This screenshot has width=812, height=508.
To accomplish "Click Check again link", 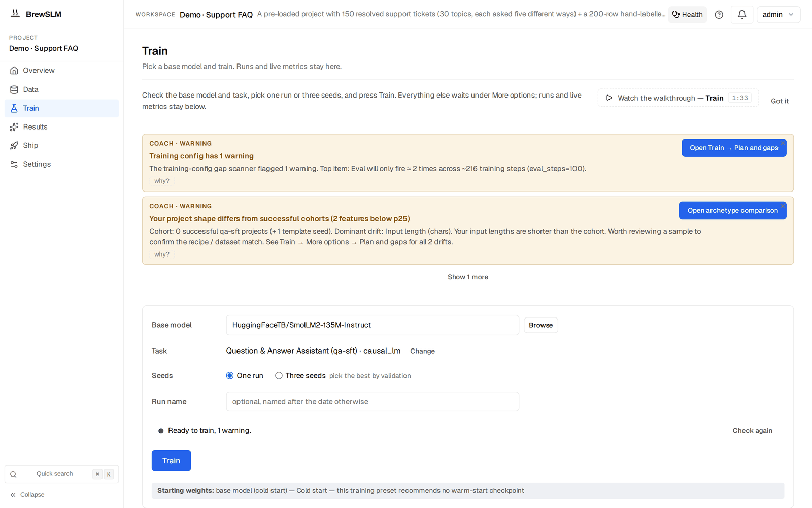I will (x=752, y=431).
